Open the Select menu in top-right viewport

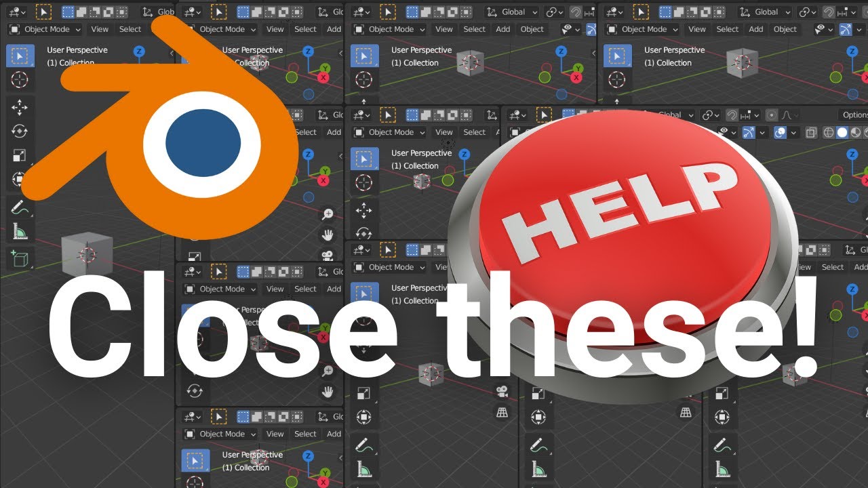point(728,29)
